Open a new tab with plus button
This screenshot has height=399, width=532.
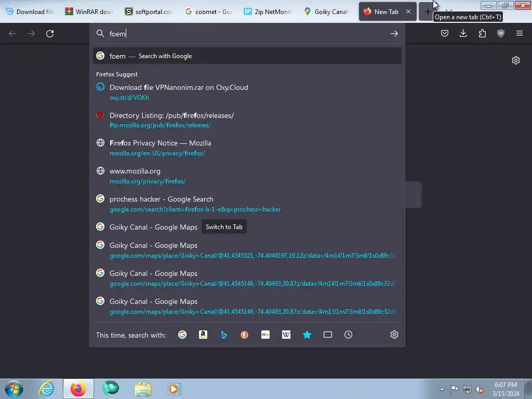click(427, 12)
